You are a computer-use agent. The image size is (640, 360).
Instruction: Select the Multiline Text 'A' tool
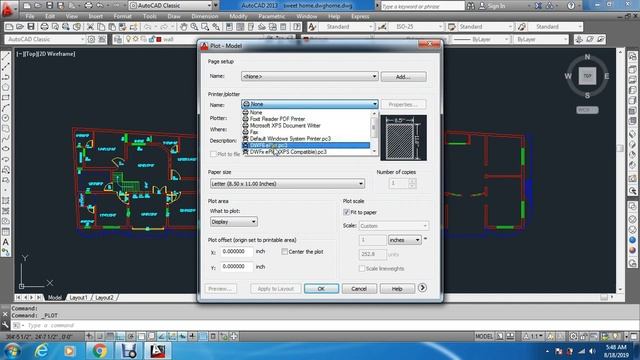[x=6, y=242]
